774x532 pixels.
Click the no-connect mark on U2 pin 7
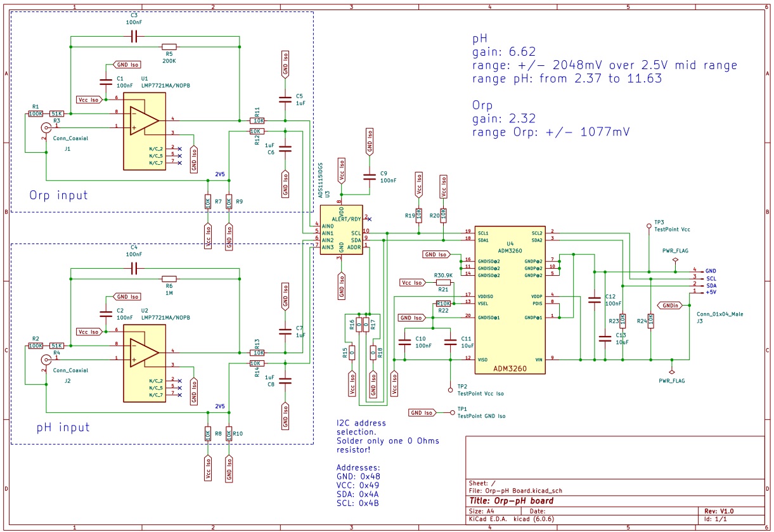(180, 395)
